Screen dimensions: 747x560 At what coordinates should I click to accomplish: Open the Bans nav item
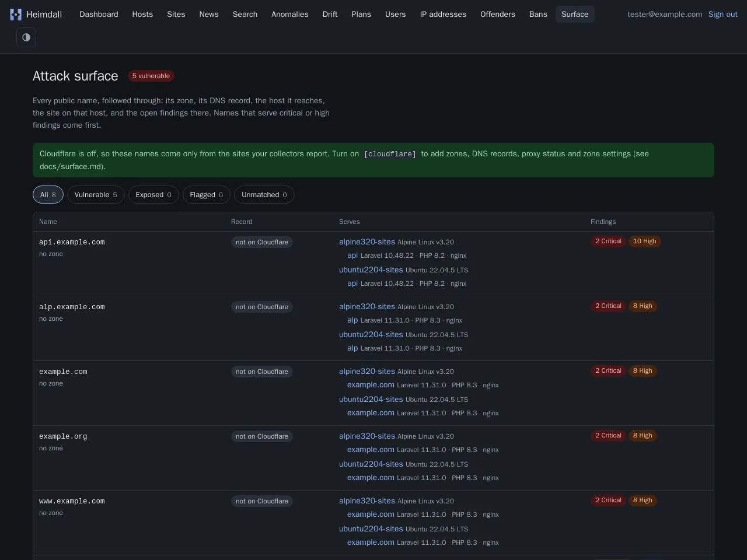tap(538, 14)
